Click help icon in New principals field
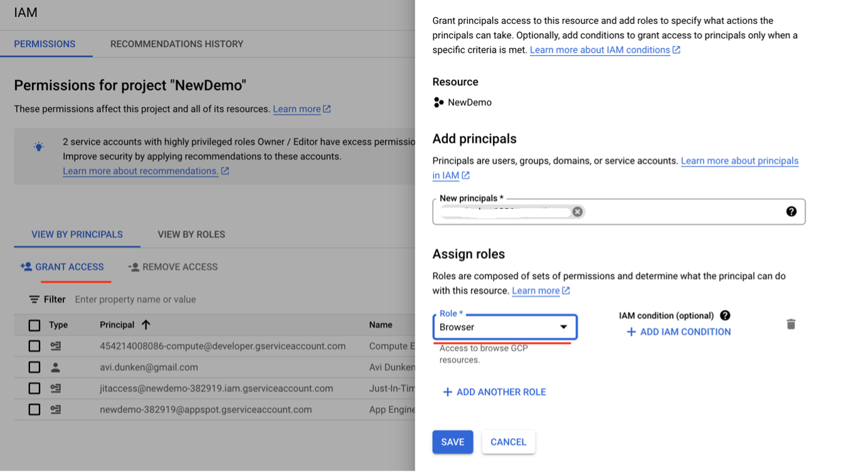Viewport: 868px width, 473px height. pos(791,211)
